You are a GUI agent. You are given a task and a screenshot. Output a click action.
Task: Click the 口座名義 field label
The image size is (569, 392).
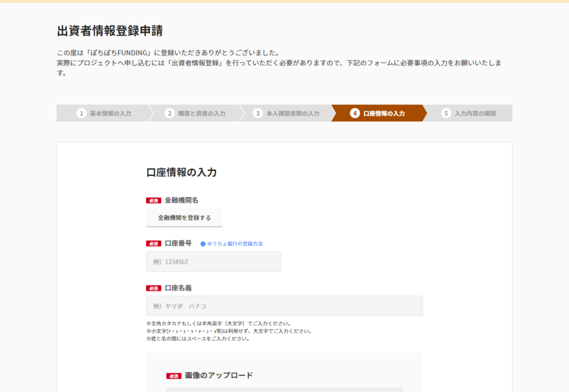[x=178, y=288]
